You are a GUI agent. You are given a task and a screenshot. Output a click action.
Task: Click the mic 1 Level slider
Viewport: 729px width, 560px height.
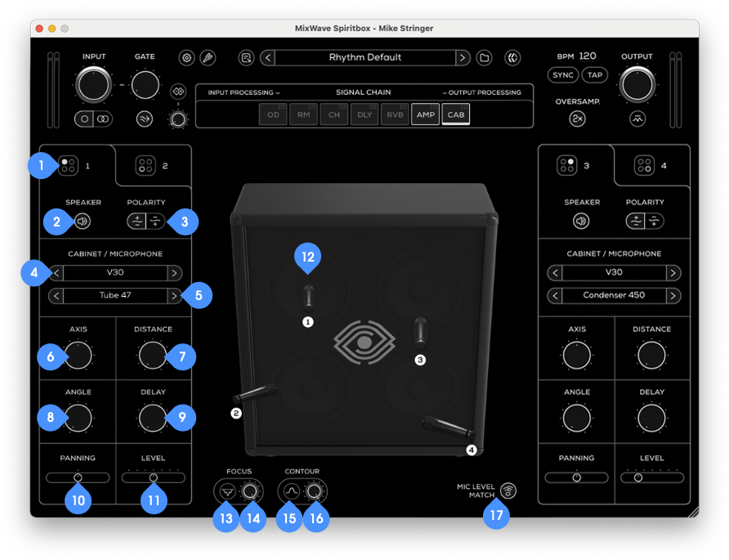click(x=154, y=477)
